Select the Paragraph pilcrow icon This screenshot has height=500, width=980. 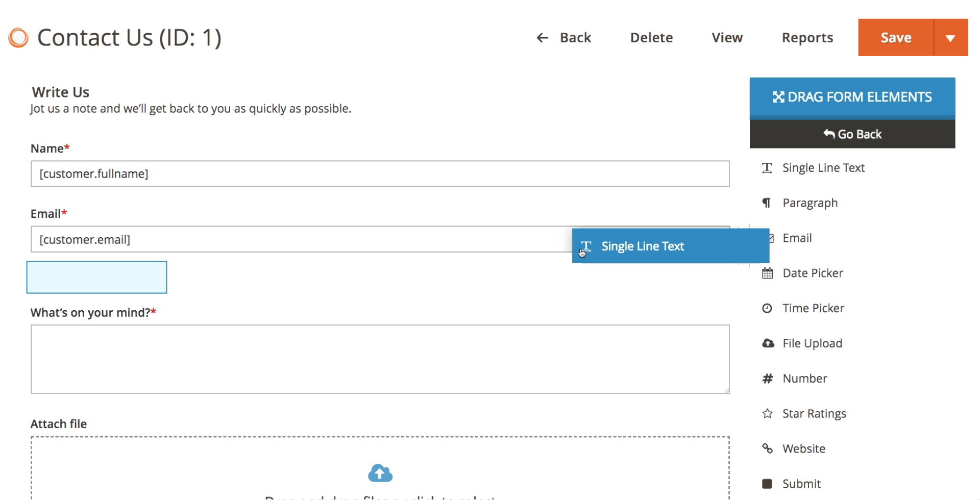tap(767, 203)
